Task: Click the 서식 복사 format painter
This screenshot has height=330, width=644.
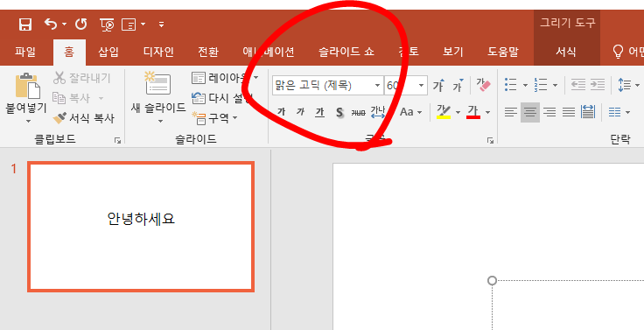Action: pos(84,118)
